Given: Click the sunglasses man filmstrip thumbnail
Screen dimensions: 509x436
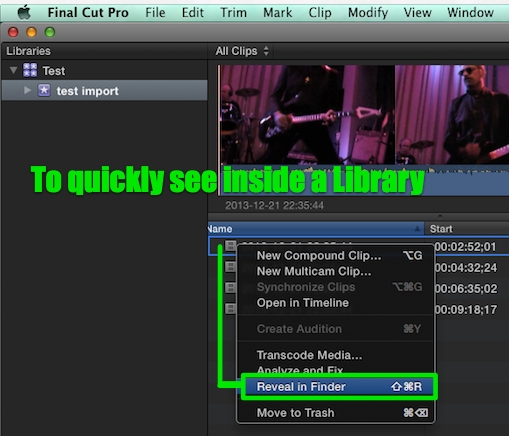Looking at the screenshot, I should click(x=452, y=114).
